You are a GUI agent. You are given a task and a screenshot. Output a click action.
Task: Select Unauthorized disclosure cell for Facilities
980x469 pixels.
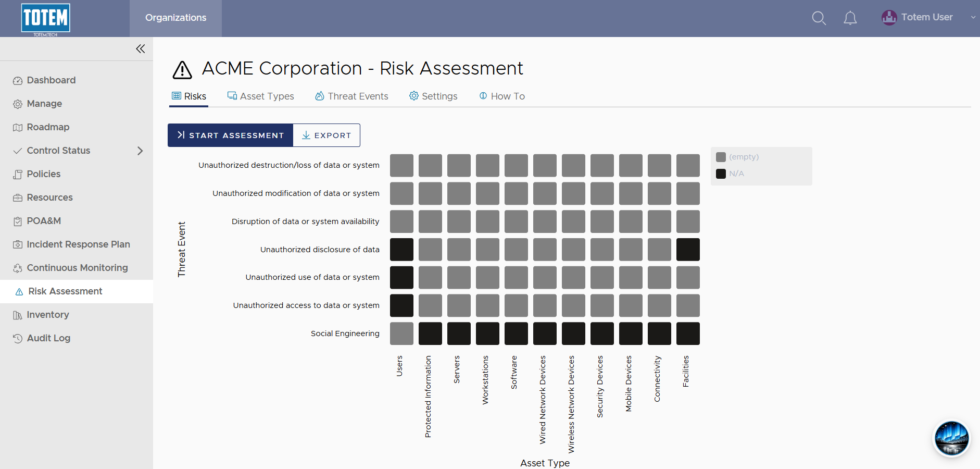pyautogui.click(x=688, y=250)
